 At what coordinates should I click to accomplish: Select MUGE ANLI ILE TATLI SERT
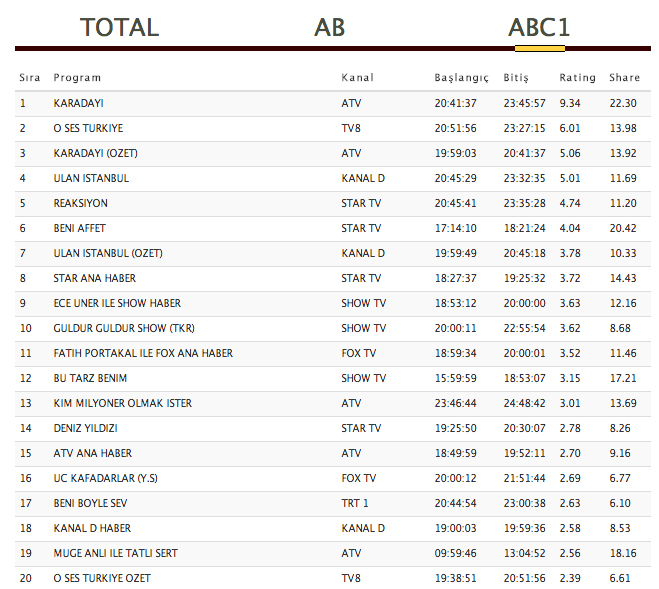click(x=116, y=553)
